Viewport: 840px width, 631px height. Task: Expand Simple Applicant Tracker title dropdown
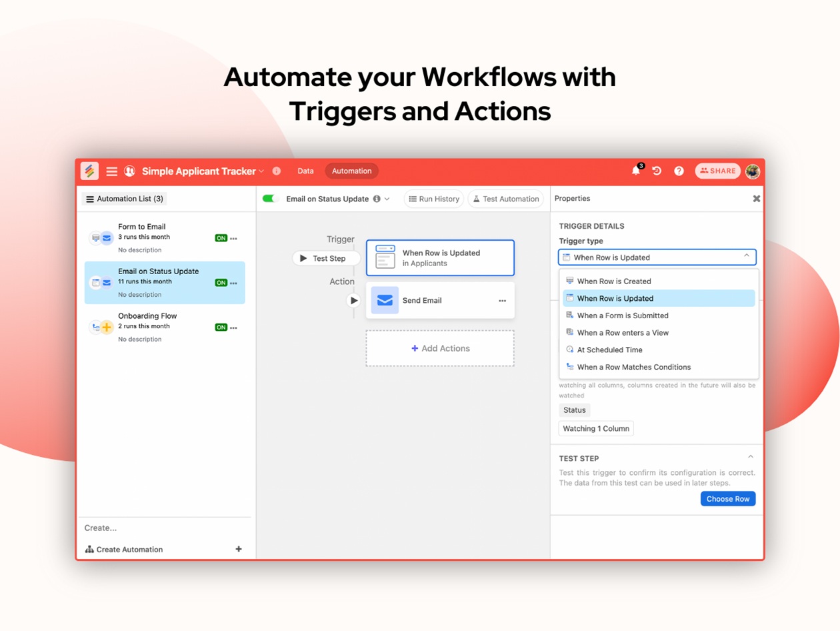tap(261, 171)
